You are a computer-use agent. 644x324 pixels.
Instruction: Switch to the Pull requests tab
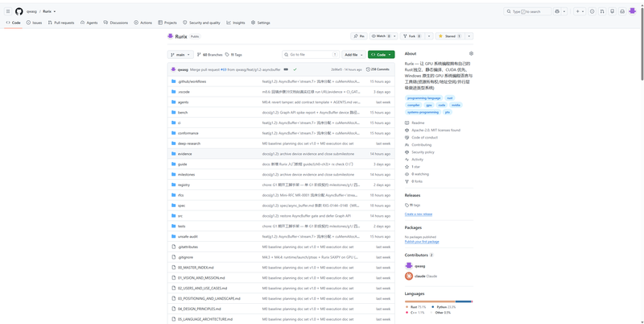click(61, 23)
